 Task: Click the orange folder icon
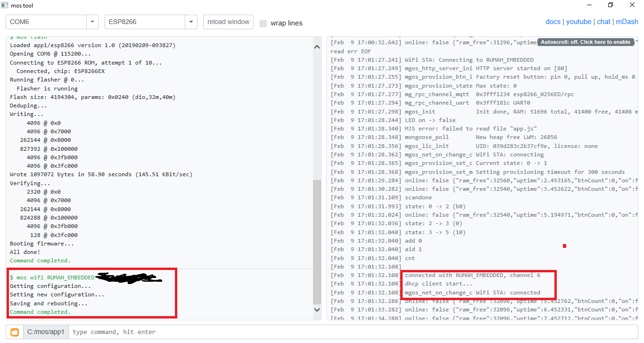[15, 332]
